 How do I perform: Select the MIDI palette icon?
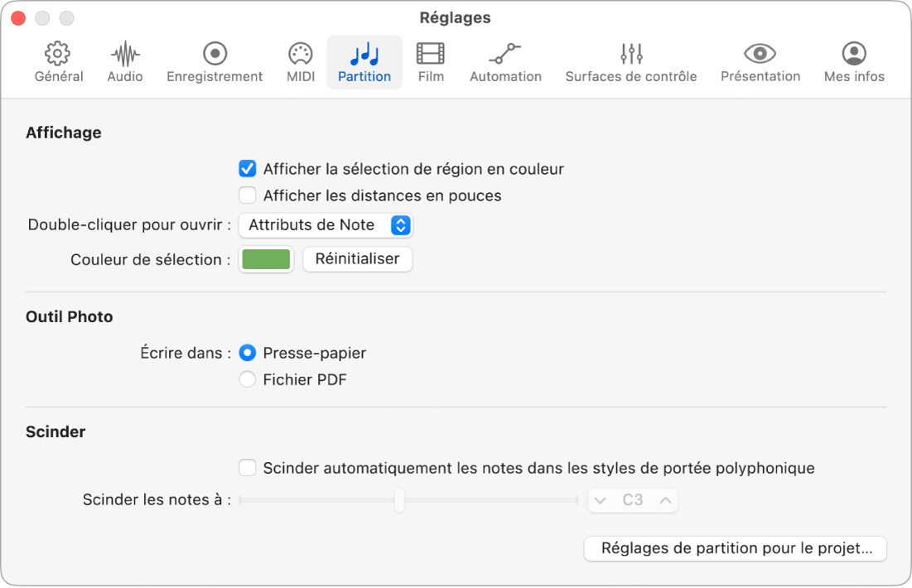coord(300,55)
